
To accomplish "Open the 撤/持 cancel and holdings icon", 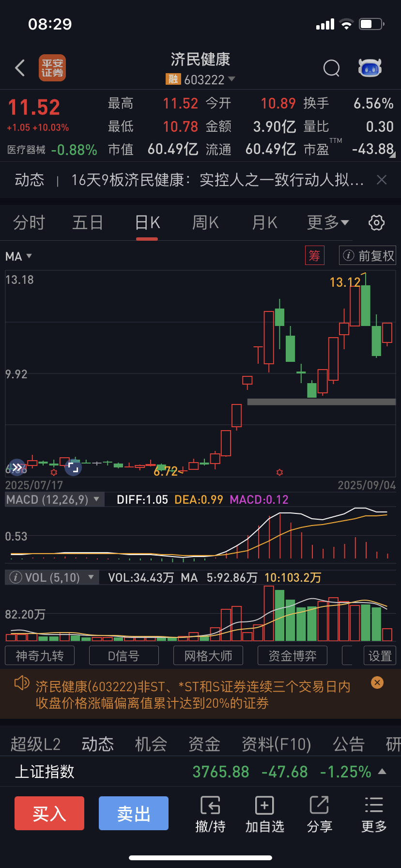I will click(x=210, y=814).
